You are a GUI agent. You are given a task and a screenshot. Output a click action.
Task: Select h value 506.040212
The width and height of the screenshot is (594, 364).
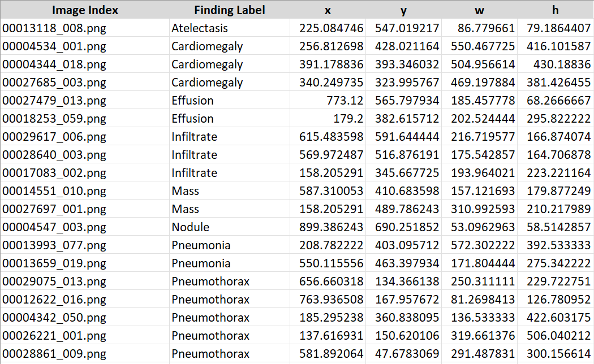tap(556, 336)
